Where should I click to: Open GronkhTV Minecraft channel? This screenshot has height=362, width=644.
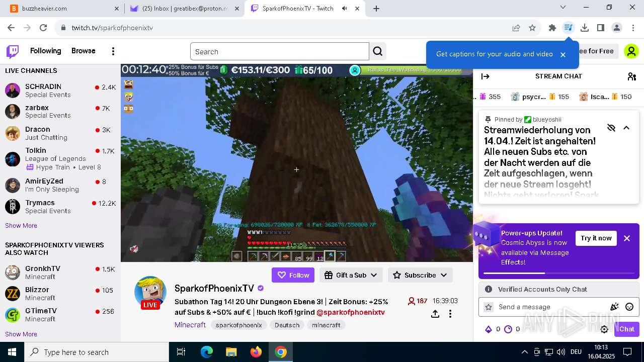pos(60,273)
